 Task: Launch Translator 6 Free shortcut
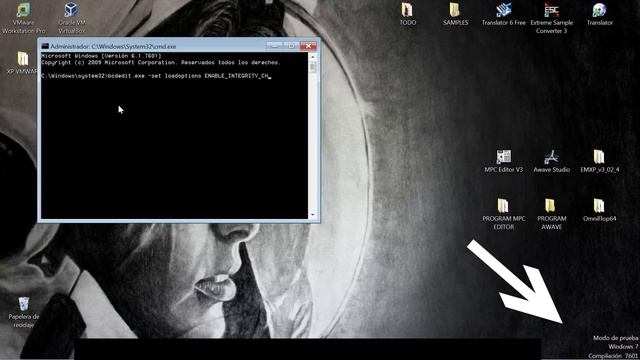(503, 14)
